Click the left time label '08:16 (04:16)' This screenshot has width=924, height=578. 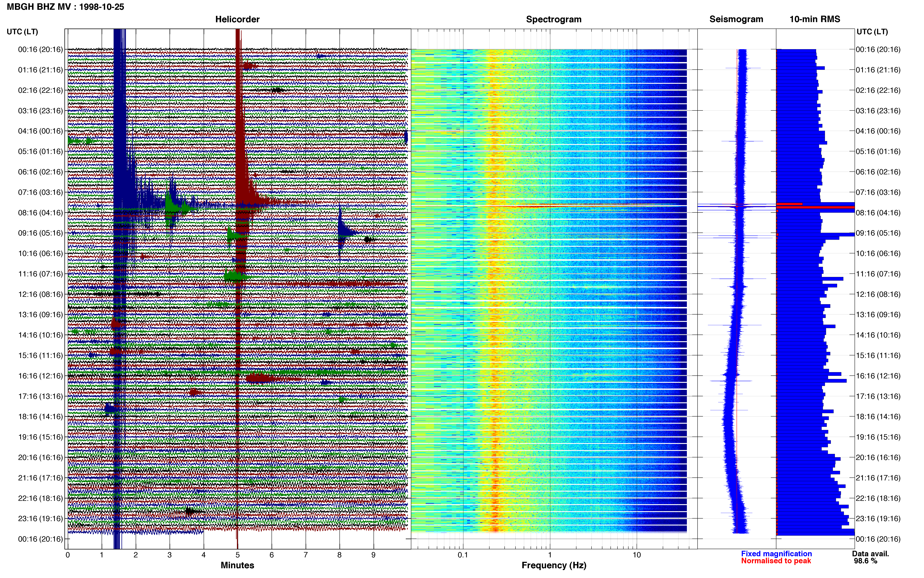(x=40, y=212)
